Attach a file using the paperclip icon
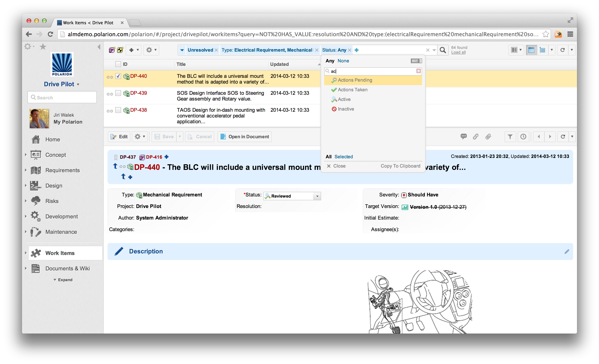Viewport: 599px width, 364px height. pyautogui.click(x=488, y=137)
